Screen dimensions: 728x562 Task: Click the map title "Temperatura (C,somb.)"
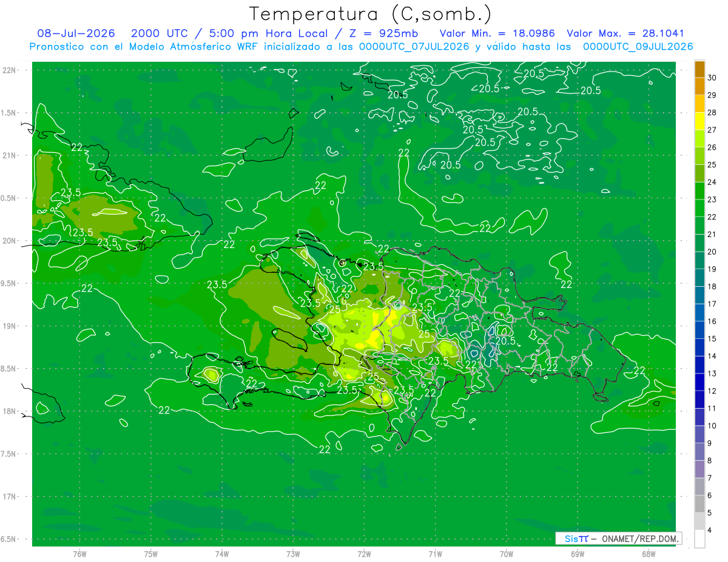point(371,14)
